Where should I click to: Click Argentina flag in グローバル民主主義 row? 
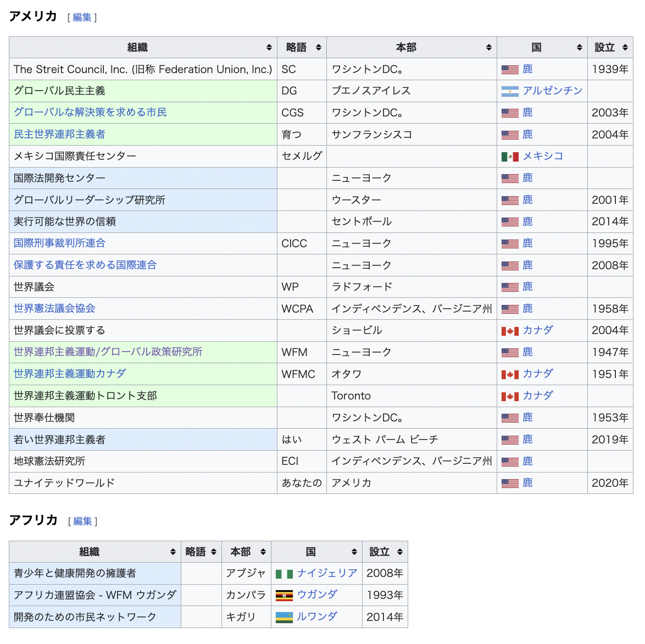pyautogui.click(x=510, y=91)
